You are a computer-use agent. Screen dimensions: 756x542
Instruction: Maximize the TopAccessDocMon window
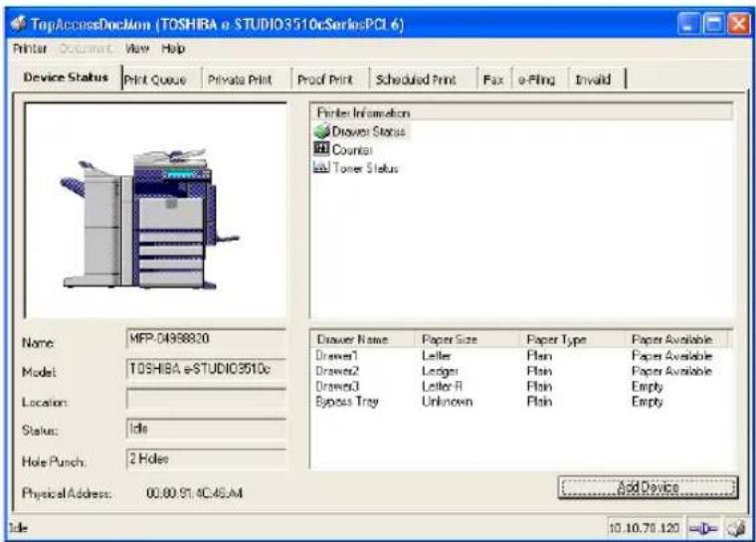tap(713, 23)
